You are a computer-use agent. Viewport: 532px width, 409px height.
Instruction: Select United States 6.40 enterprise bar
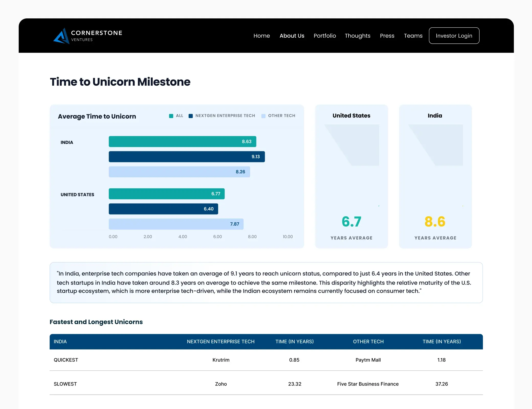pyautogui.click(x=163, y=209)
